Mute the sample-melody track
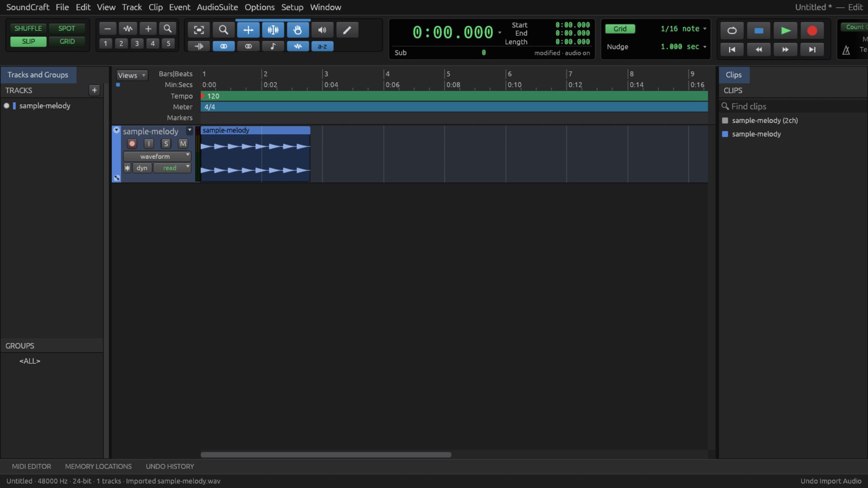The width and height of the screenshot is (868, 488). (183, 144)
